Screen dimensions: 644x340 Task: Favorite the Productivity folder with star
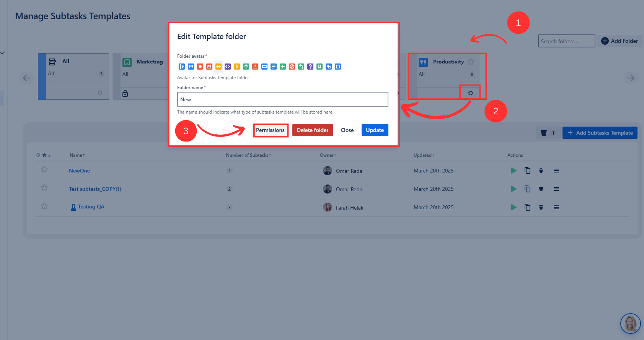click(x=471, y=62)
